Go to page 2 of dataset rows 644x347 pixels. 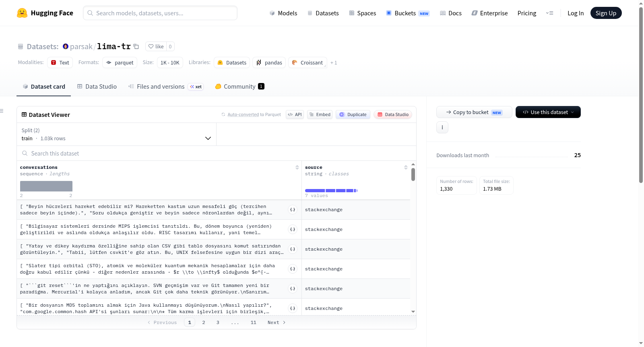click(x=204, y=322)
